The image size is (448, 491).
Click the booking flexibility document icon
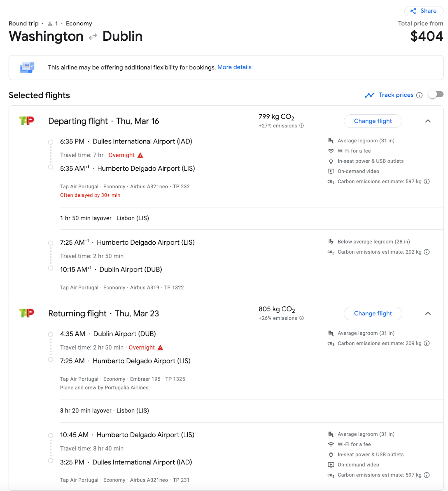tap(27, 67)
